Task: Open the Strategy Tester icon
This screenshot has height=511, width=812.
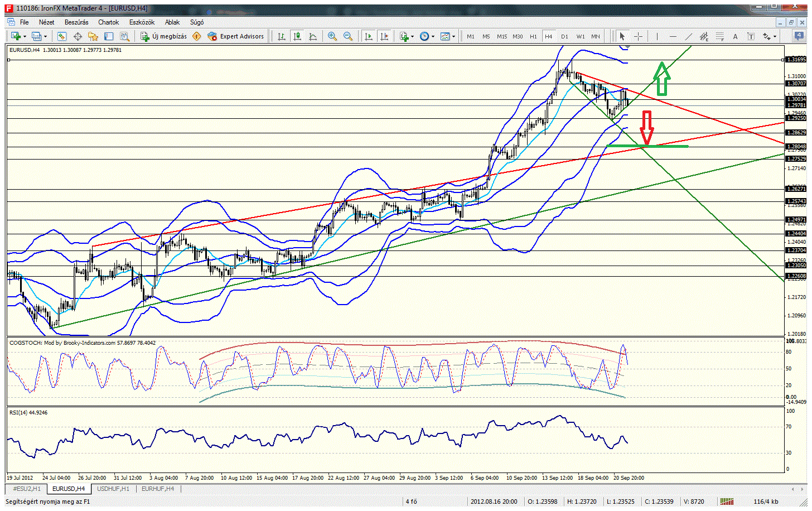Action: pos(124,36)
